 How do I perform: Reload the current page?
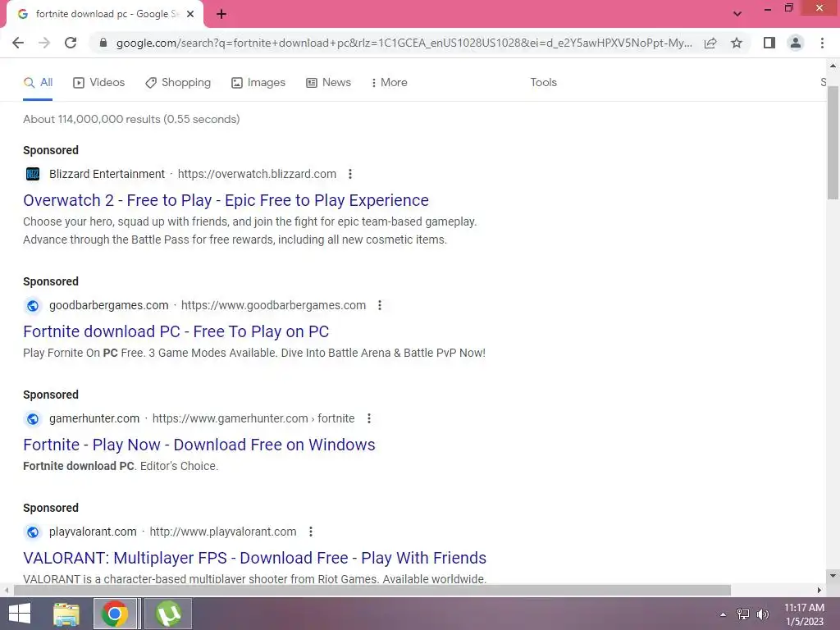(71, 43)
